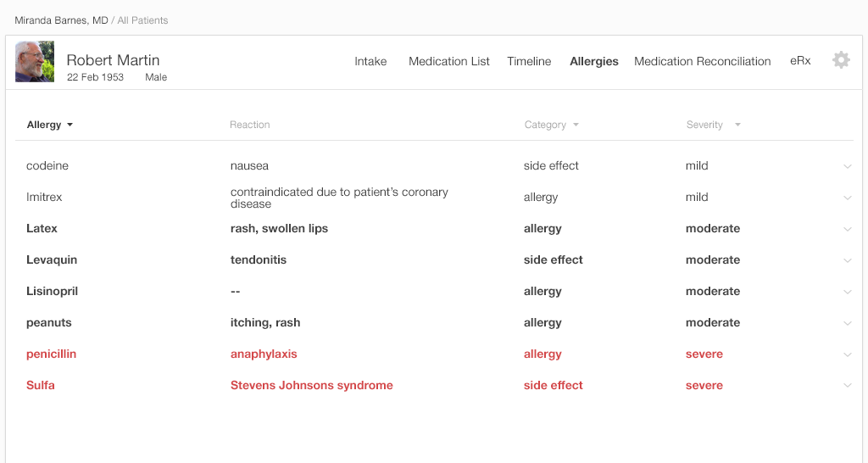868x463 pixels.
Task: Click the All Patients breadcrumb link
Action: coord(142,20)
